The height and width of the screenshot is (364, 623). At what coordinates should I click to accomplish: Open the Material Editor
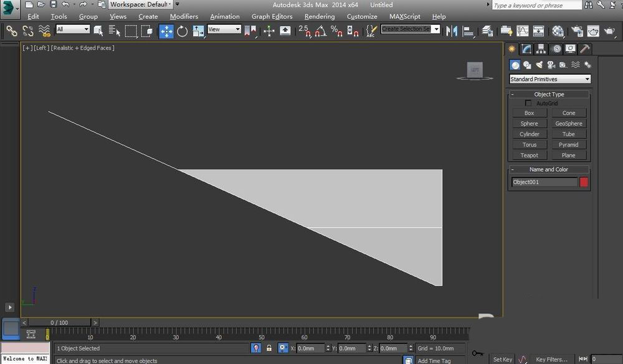point(558,30)
